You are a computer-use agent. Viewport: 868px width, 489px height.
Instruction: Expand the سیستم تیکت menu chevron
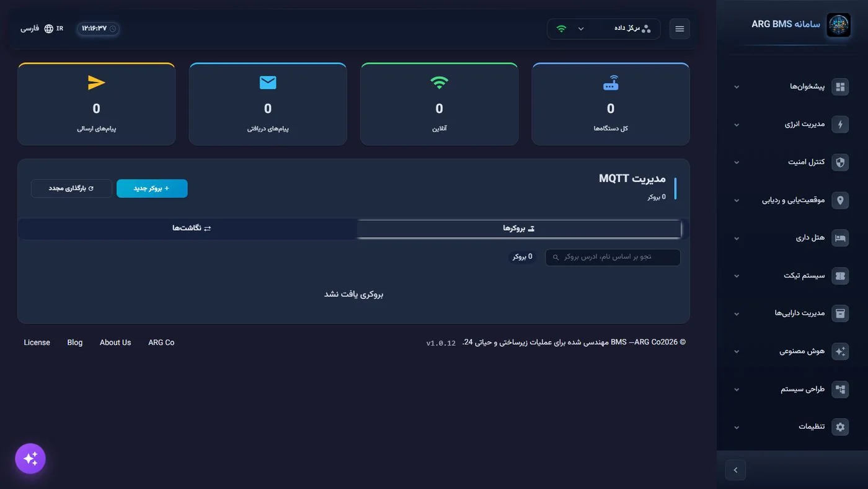(x=737, y=276)
